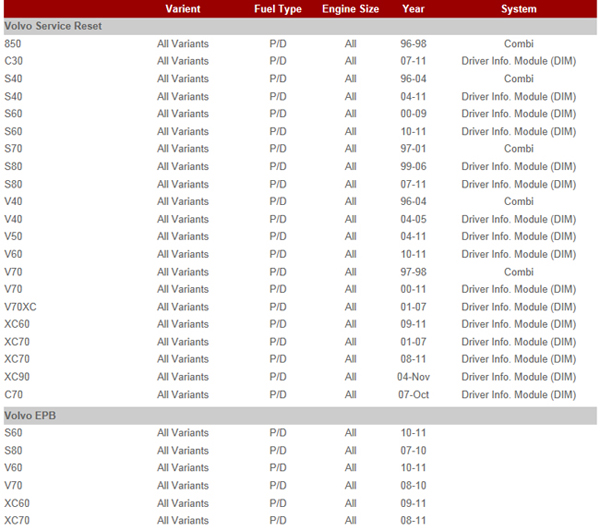Screen dimensions: 600x531
Task: Select the 850 model cell
Action: (13, 44)
